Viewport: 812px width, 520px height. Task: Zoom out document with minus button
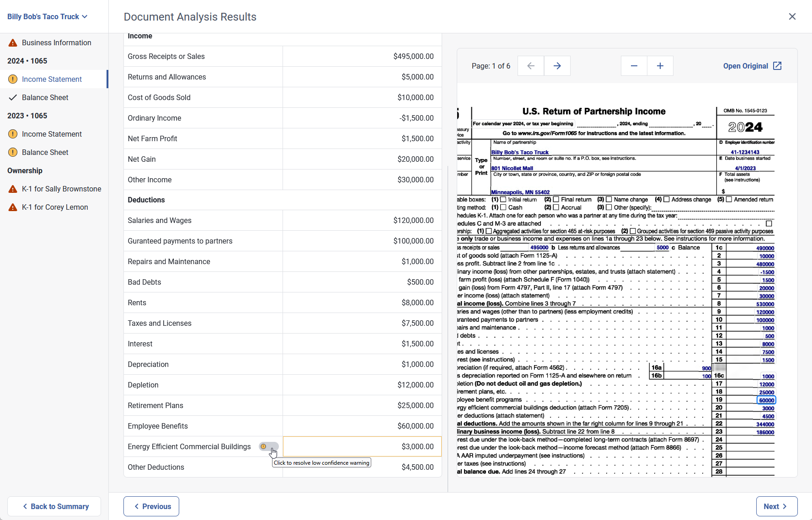pyautogui.click(x=634, y=66)
